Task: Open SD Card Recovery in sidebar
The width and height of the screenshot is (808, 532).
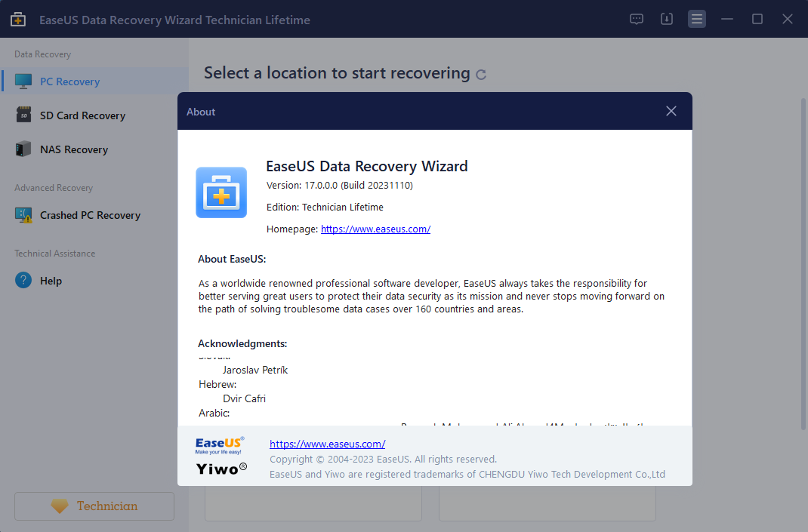Action: (95, 115)
